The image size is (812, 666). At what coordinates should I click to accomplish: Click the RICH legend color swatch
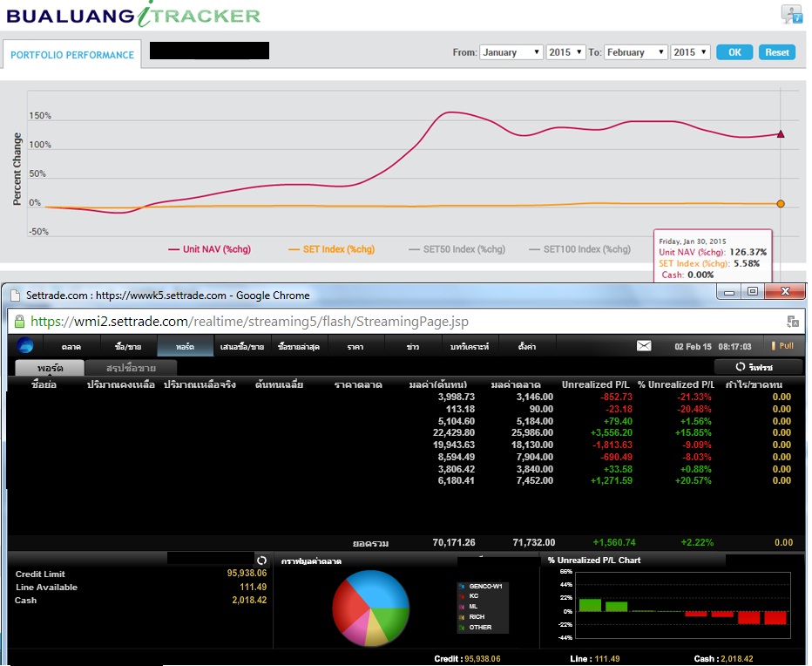462,617
